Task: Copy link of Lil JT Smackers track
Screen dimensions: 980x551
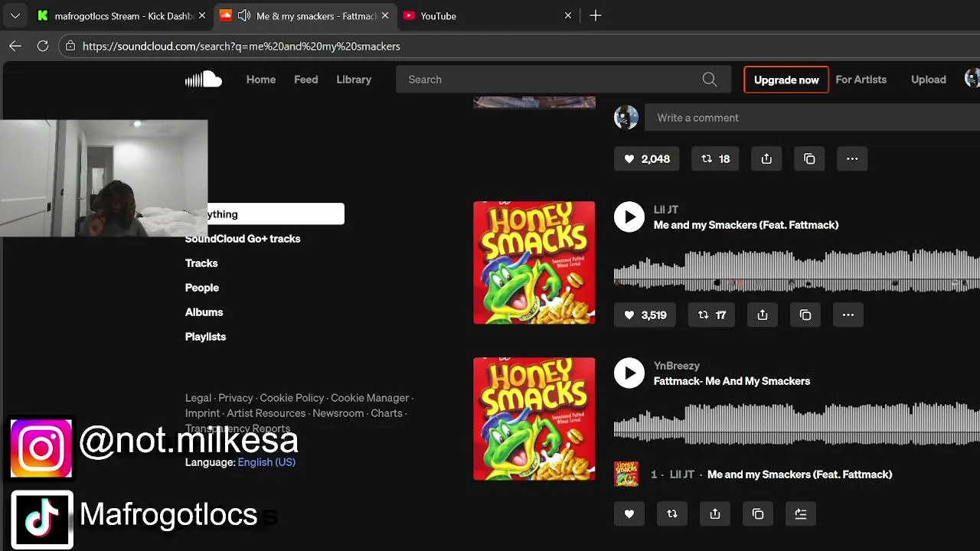Action: point(805,315)
